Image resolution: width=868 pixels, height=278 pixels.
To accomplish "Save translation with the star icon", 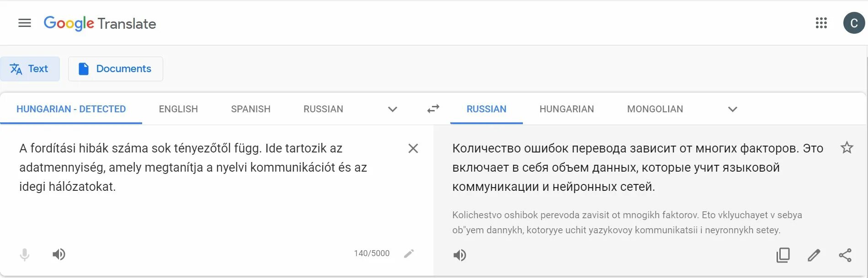I will 847,147.
